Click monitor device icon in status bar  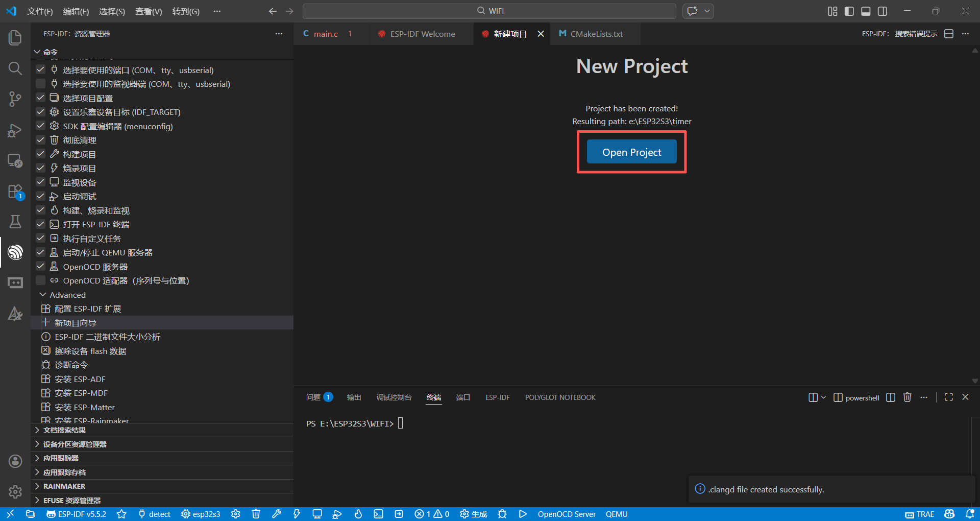pyautogui.click(x=317, y=514)
